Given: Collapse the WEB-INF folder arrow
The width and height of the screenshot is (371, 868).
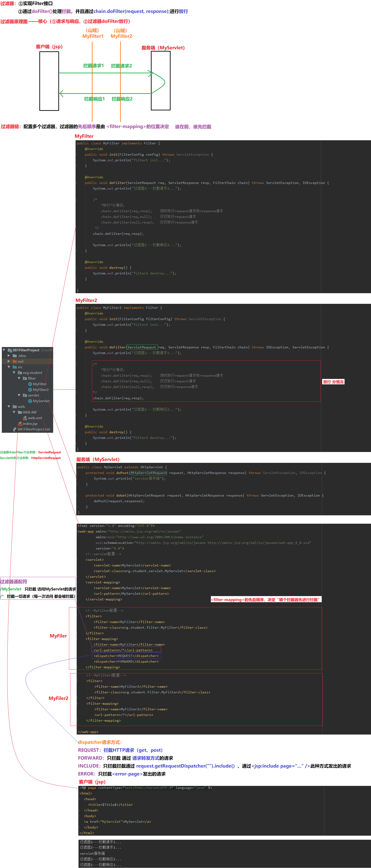Looking at the screenshot, I should [14, 412].
